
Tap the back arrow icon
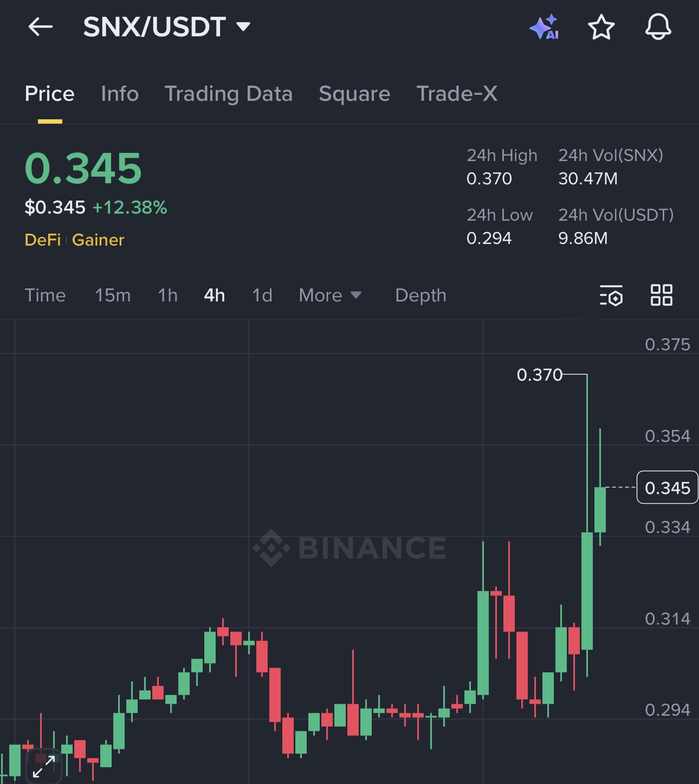pos(41,27)
